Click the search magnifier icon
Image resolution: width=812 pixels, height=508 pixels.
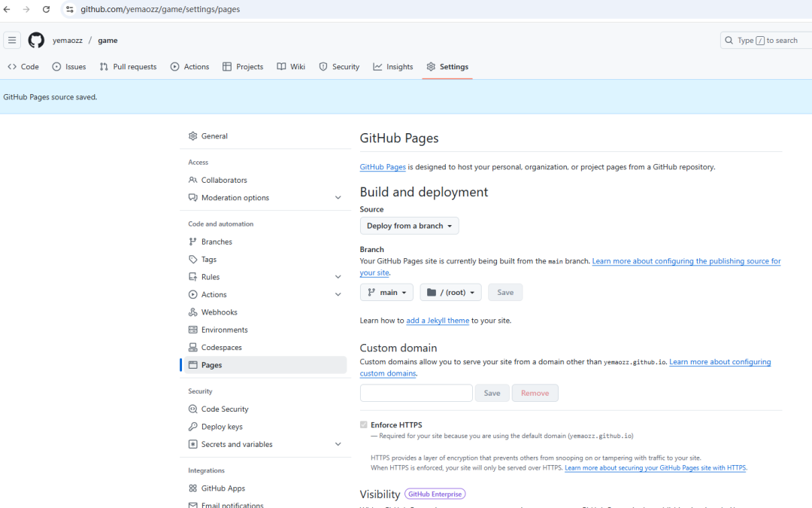click(x=729, y=41)
